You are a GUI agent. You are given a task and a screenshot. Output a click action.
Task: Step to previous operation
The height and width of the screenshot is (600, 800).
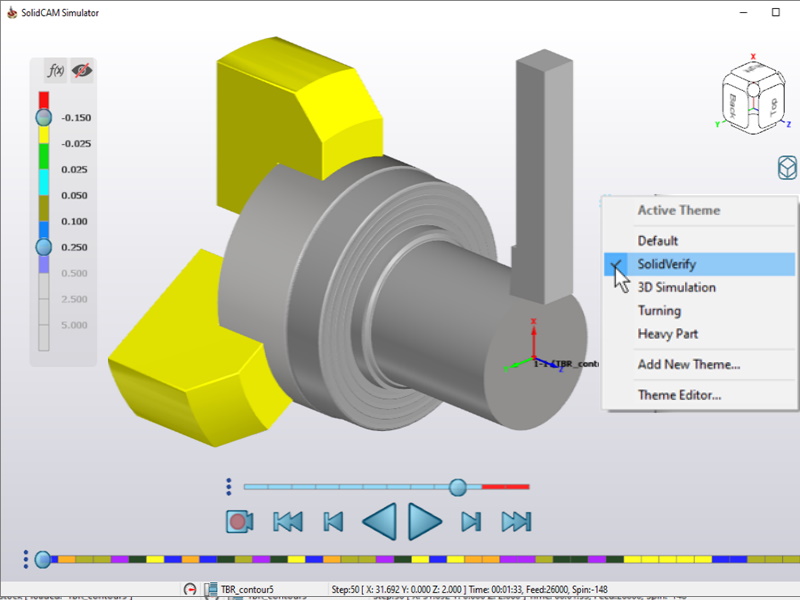333,521
